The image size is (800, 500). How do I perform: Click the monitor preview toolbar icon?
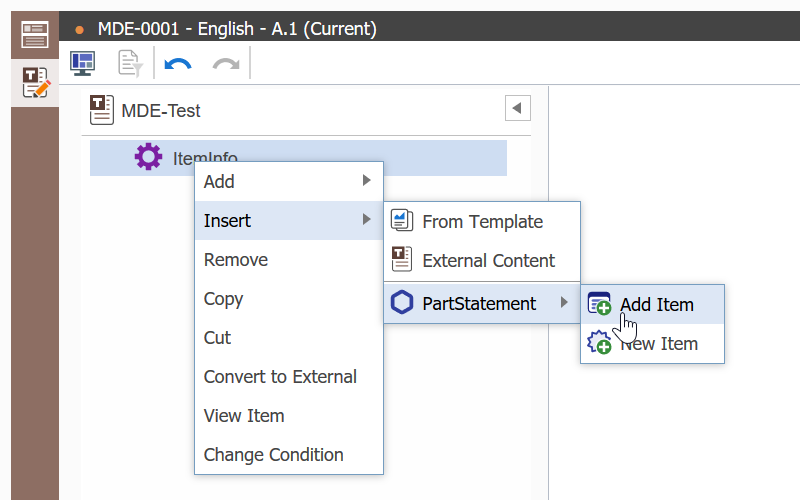click(82, 63)
